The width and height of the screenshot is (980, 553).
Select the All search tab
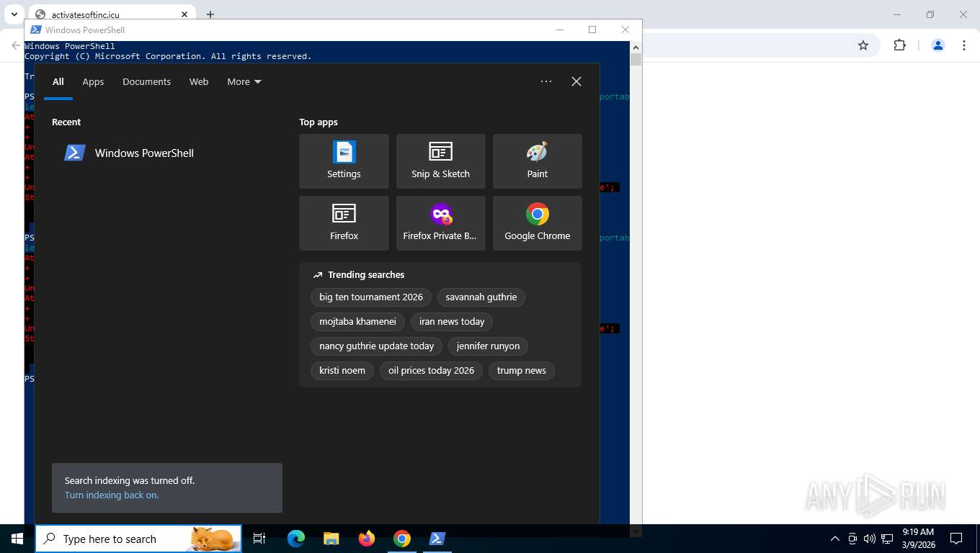[58, 81]
